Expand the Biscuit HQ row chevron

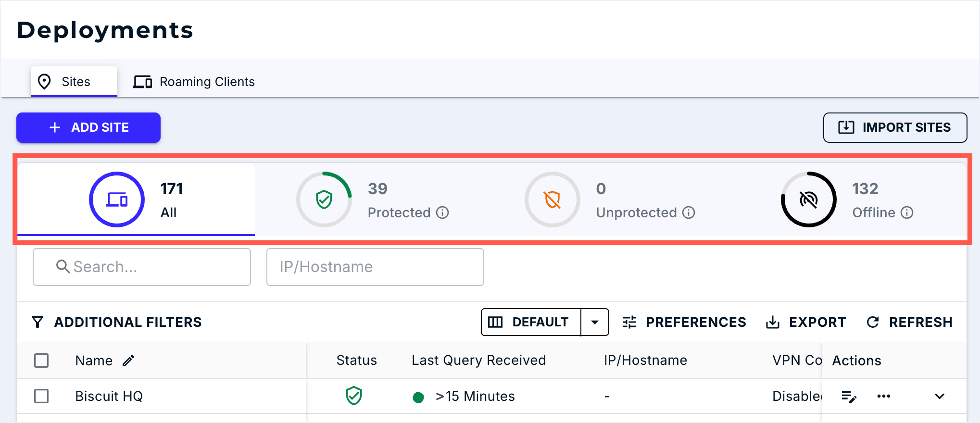[940, 396]
